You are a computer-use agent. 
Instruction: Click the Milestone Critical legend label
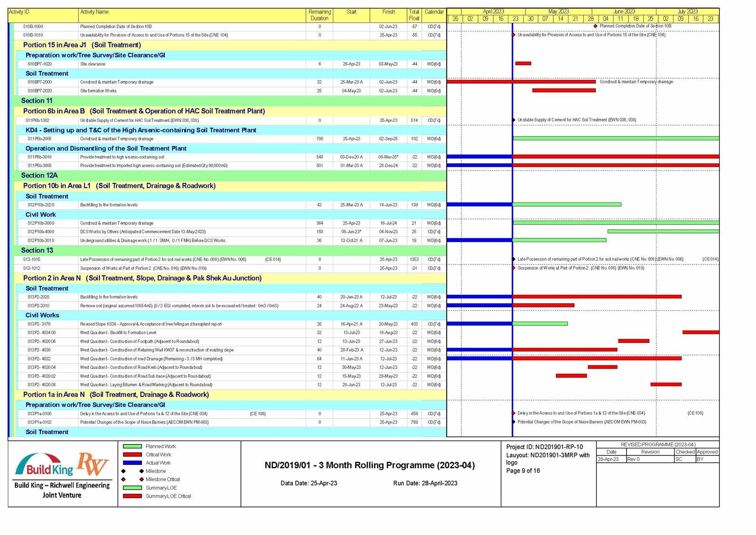click(x=163, y=479)
